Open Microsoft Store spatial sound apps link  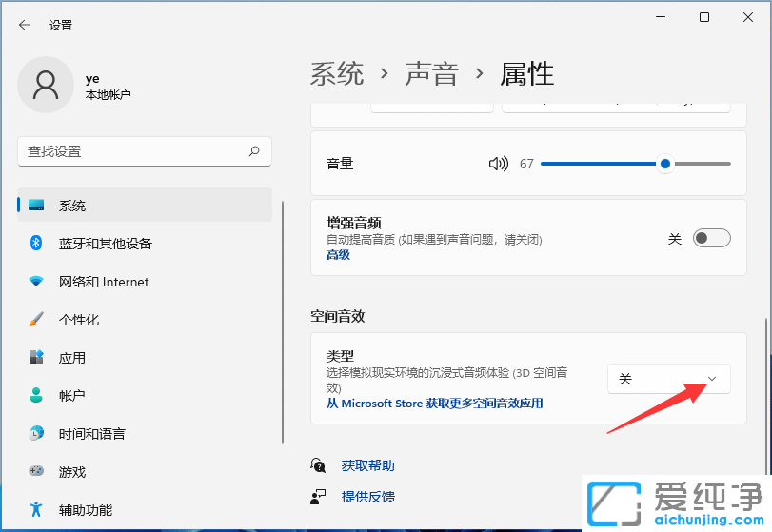(x=435, y=404)
